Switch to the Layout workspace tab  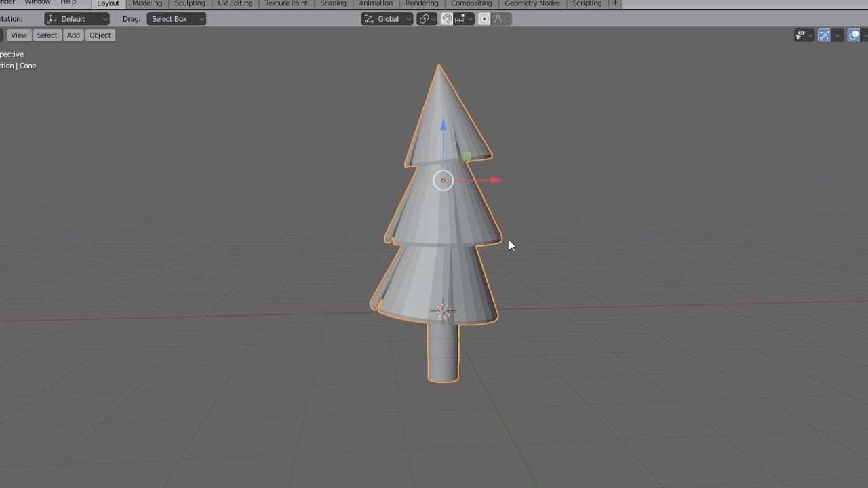(108, 3)
